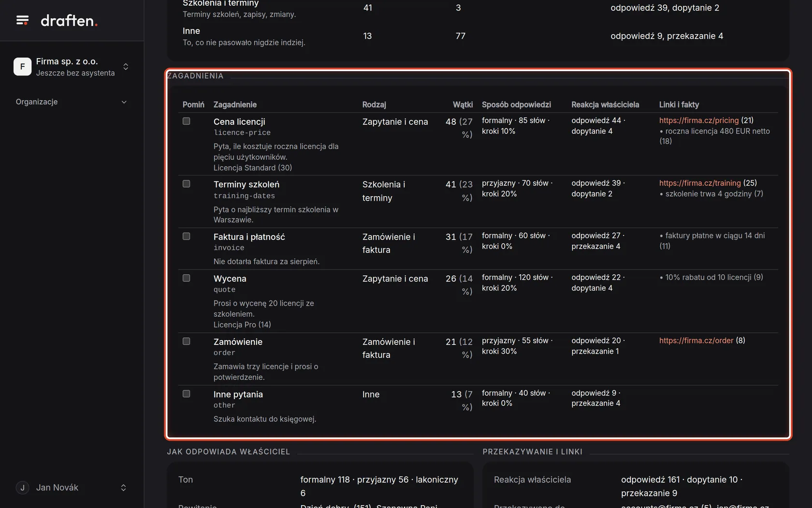Expand the Organizacje section

(x=124, y=102)
